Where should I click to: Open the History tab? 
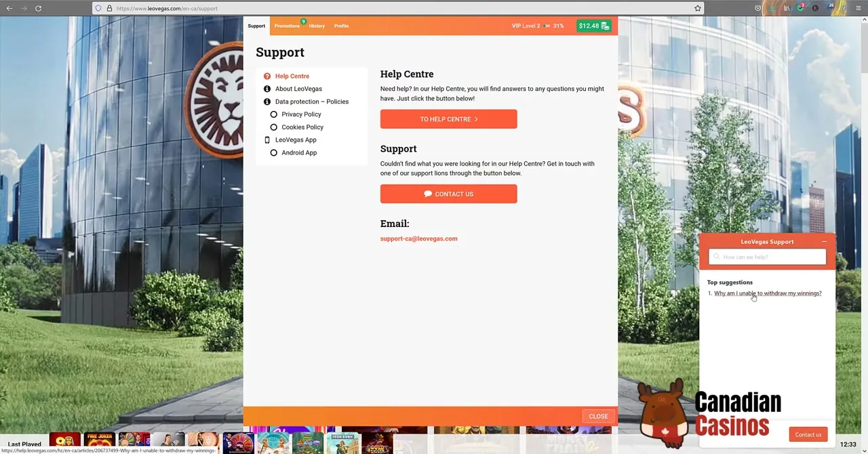[317, 26]
